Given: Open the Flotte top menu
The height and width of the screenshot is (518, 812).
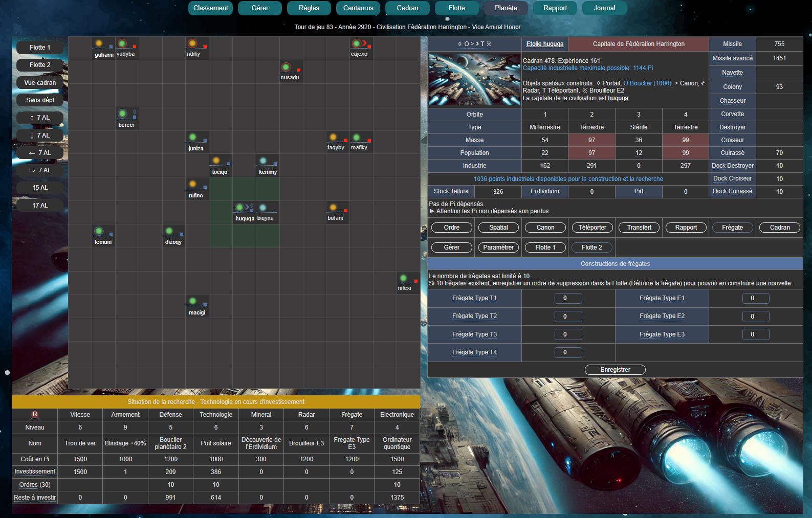Looking at the screenshot, I should tap(457, 8).
